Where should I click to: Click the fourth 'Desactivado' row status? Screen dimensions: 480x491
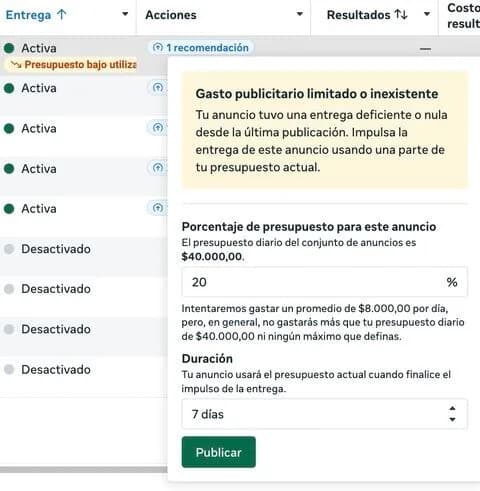(x=56, y=369)
